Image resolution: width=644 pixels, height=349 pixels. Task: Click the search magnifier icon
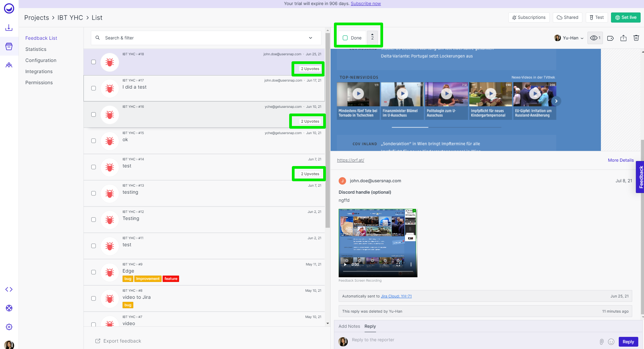pyautogui.click(x=98, y=38)
